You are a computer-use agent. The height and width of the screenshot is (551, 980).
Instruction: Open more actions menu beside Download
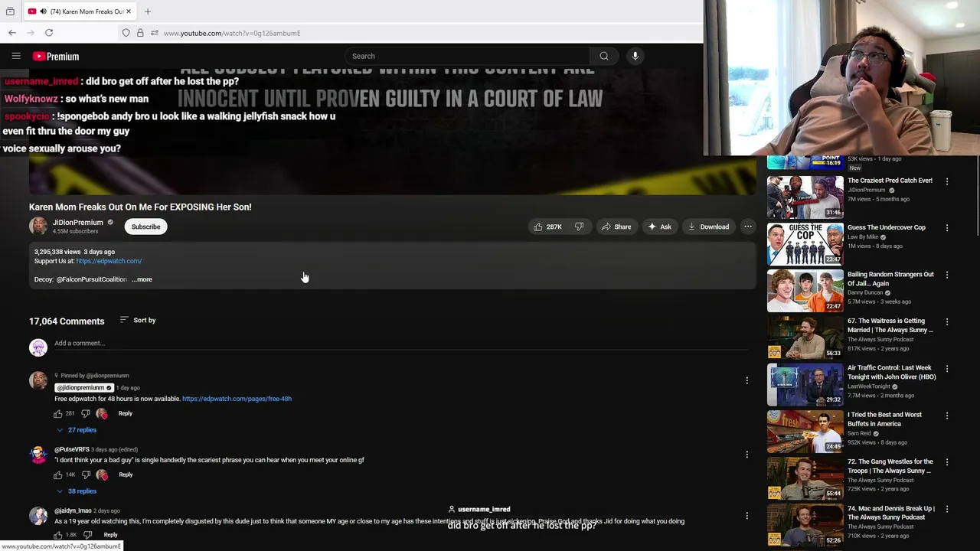(x=748, y=227)
